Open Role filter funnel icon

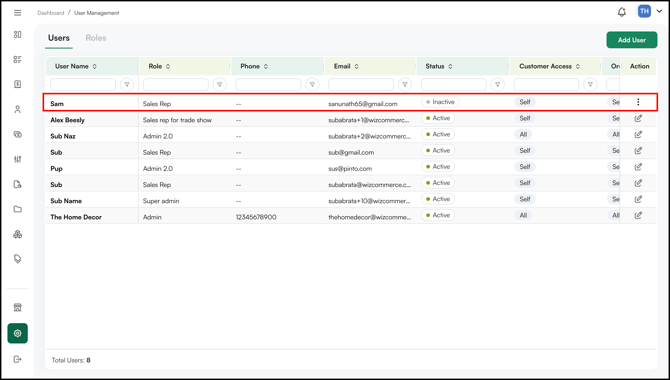pyautogui.click(x=220, y=85)
